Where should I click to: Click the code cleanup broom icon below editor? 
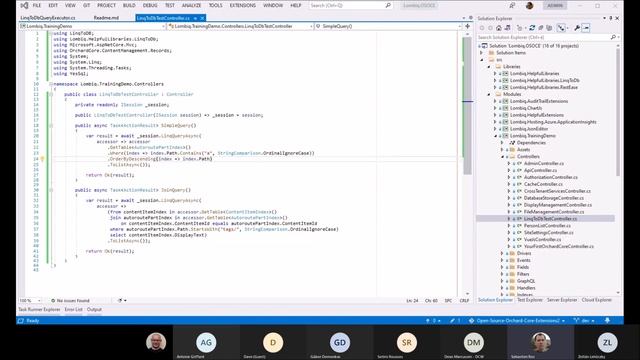[x=120, y=300]
